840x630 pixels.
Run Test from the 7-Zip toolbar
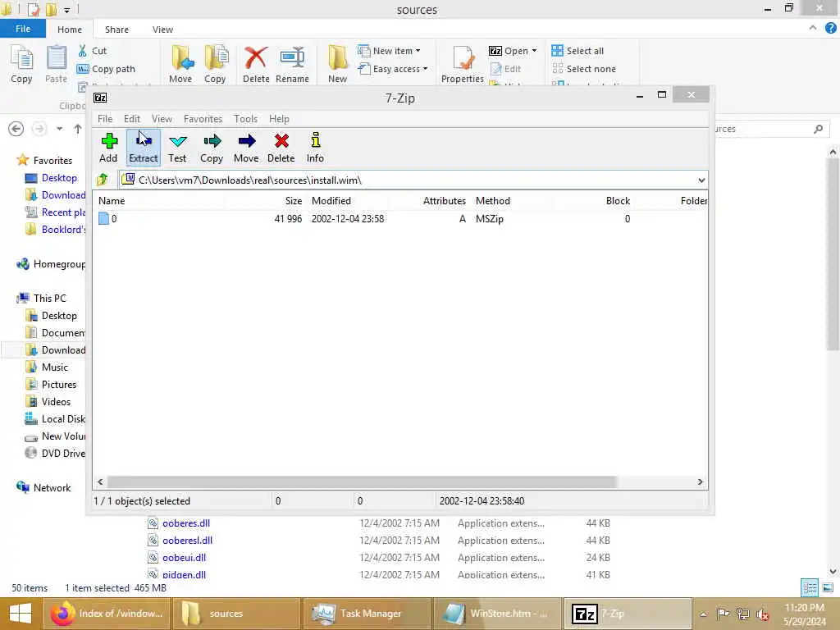pyautogui.click(x=177, y=148)
